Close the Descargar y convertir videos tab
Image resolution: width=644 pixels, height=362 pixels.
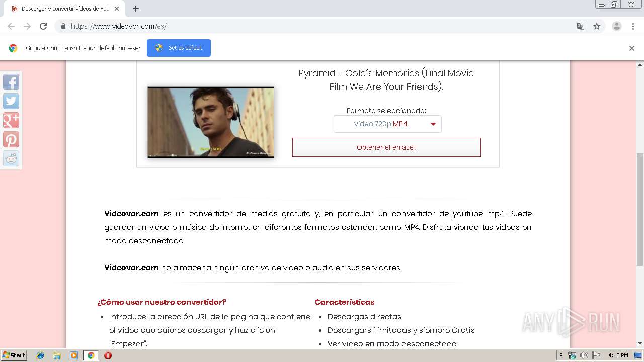tap(117, 9)
